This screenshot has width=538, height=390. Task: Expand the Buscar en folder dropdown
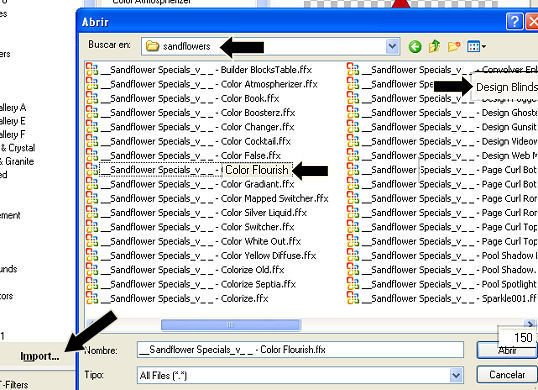click(x=392, y=46)
